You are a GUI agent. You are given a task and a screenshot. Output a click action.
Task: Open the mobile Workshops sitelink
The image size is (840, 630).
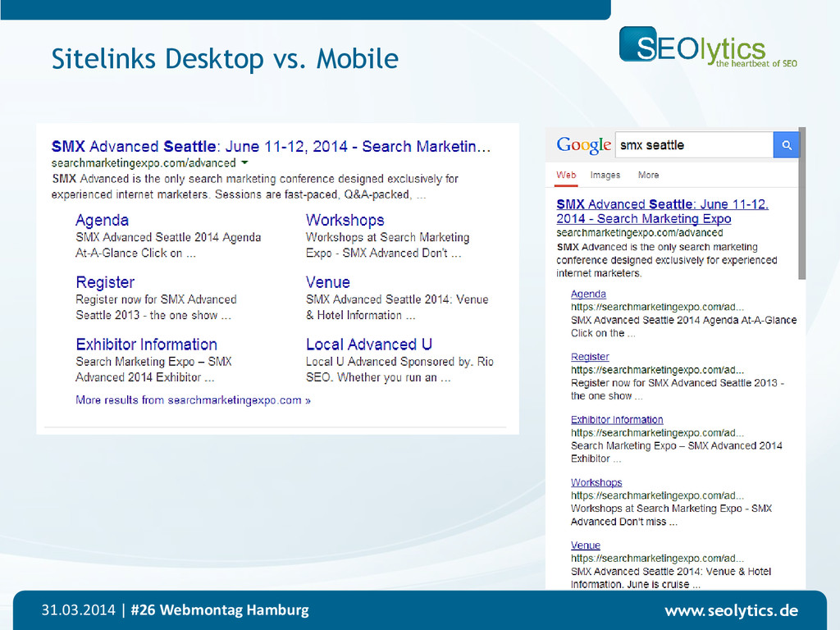596,482
